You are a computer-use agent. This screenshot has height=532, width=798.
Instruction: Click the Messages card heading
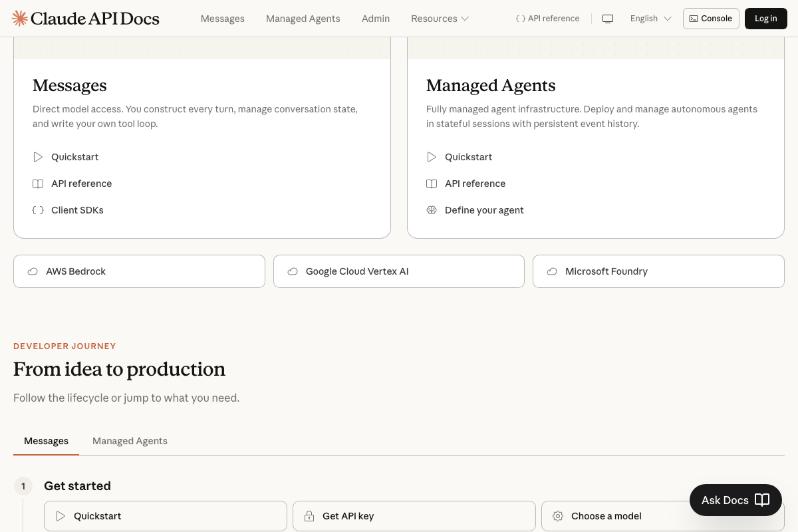(70, 85)
